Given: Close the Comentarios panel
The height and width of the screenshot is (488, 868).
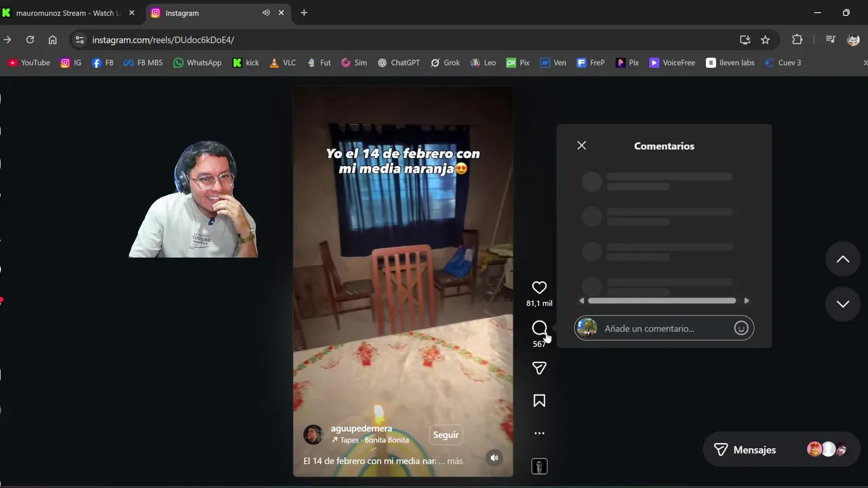Looking at the screenshot, I should pyautogui.click(x=582, y=146).
